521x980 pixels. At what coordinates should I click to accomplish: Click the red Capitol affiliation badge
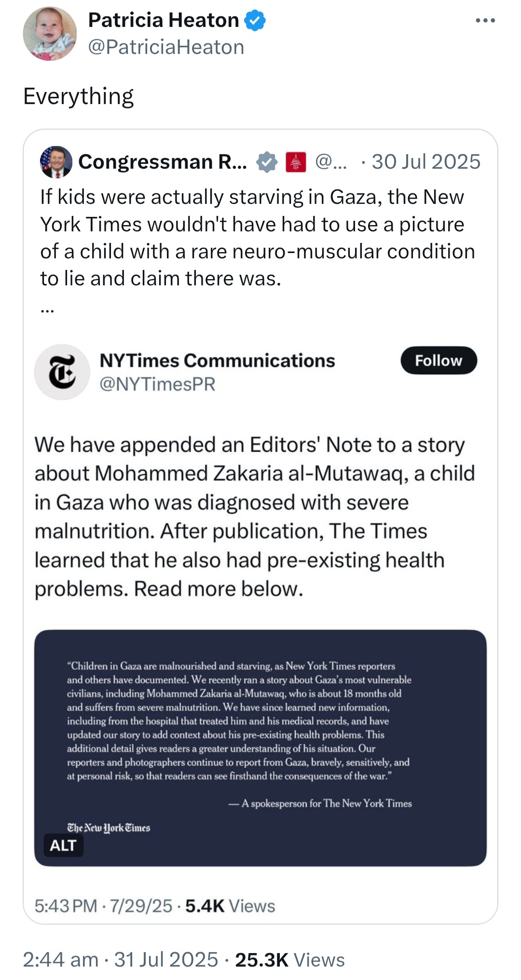[296, 162]
